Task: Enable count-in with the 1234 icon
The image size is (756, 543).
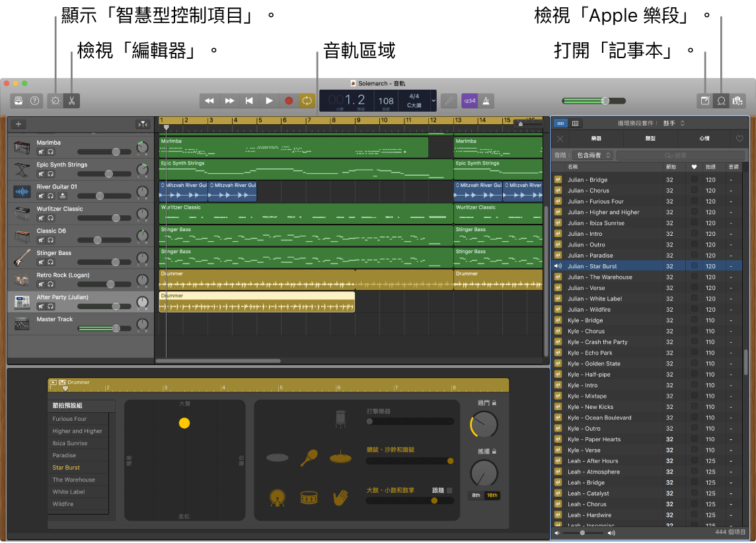Action: [469, 100]
